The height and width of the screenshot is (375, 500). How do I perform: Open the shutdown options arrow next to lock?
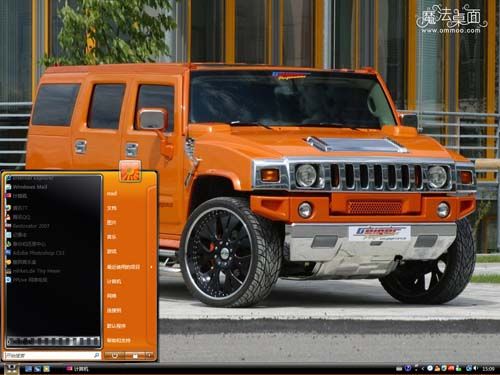[149, 356]
